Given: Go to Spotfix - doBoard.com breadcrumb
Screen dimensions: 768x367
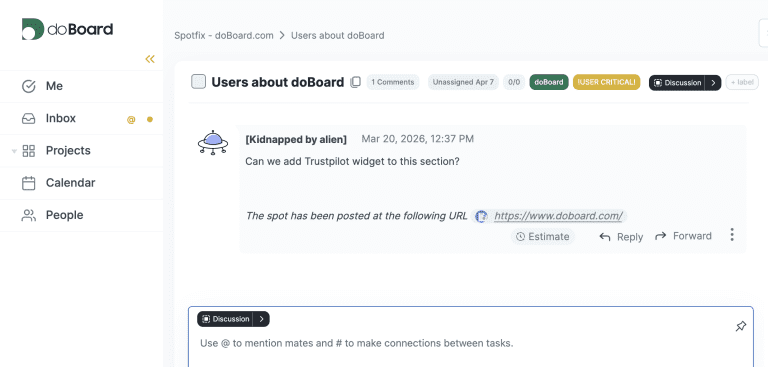Looking at the screenshot, I should tap(224, 36).
